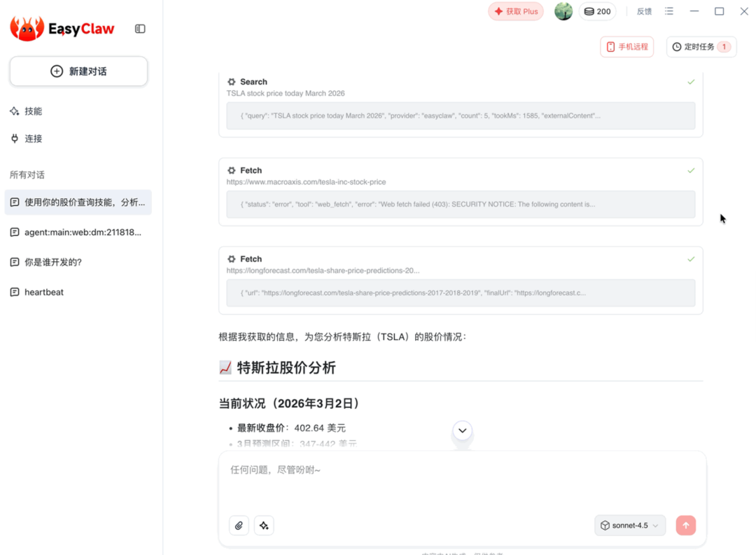Maximize the EasyClaw window
Image resolution: width=756 pixels, height=555 pixels.
[x=719, y=11]
